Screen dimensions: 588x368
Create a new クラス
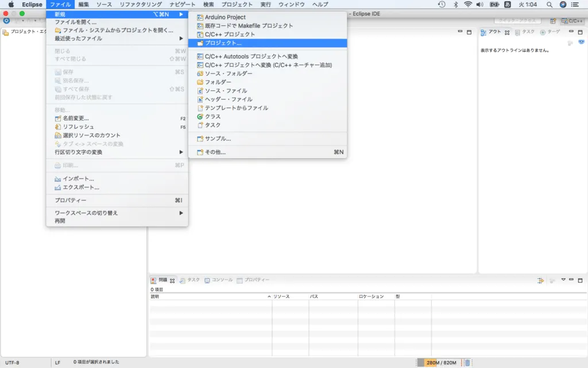pyautogui.click(x=268, y=117)
